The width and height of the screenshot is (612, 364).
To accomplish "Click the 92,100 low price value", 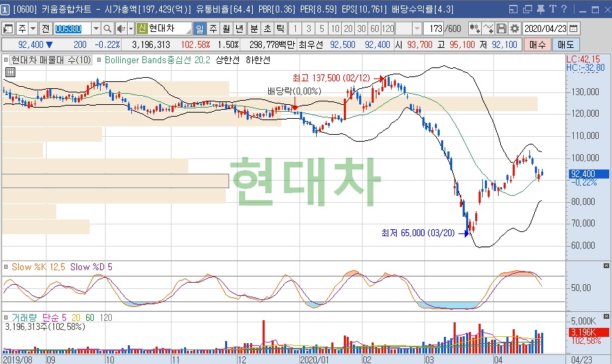I will [504, 45].
